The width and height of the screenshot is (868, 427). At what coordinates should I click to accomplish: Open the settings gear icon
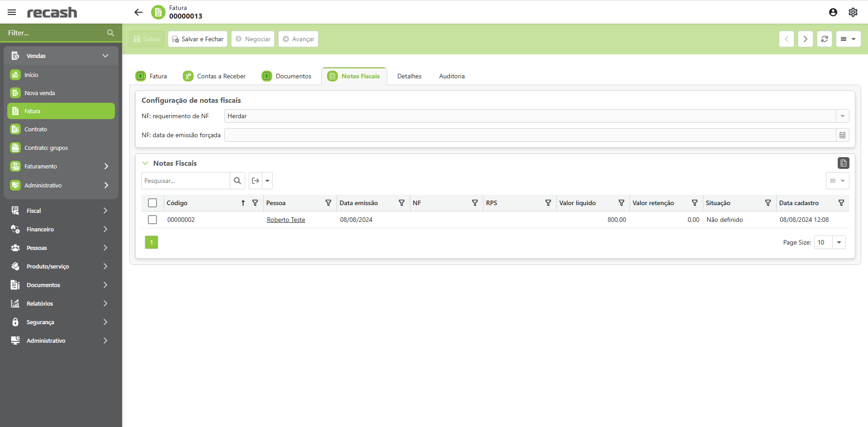[x=853, y=12]
